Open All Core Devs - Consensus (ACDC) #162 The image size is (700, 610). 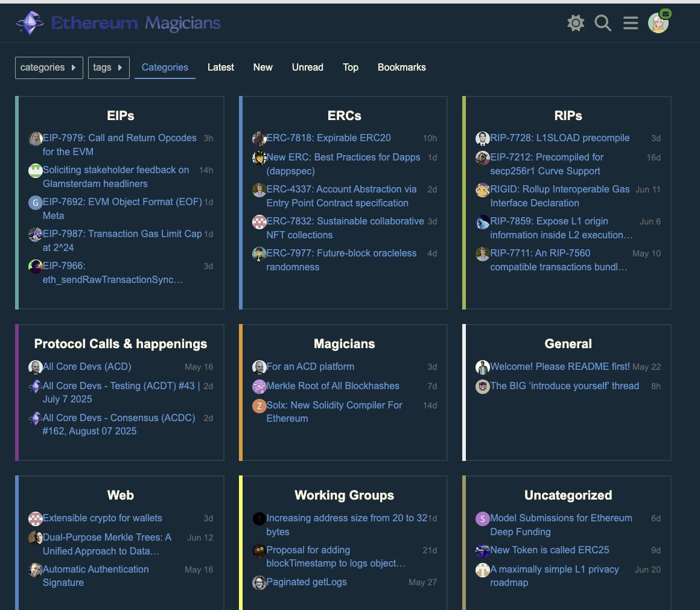click(x=119, y=424)
